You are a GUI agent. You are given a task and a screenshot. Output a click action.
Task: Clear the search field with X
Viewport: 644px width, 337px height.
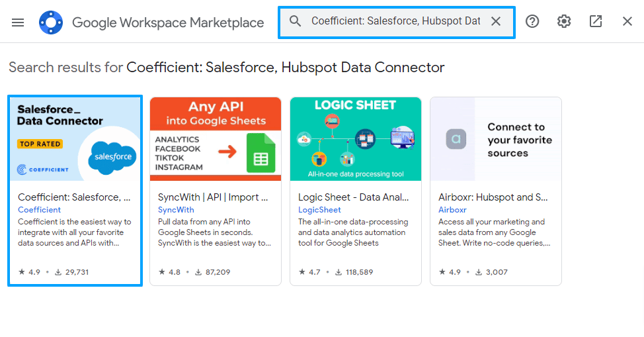496,21
